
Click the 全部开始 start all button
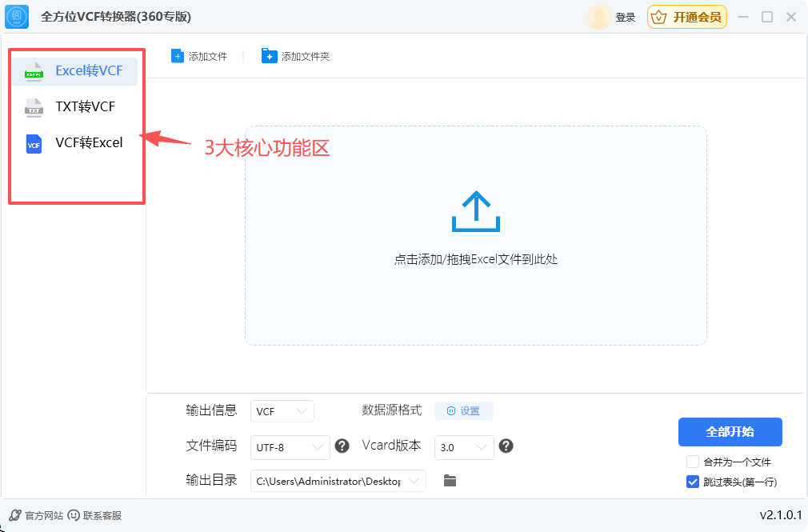click(x=730, y=432)
